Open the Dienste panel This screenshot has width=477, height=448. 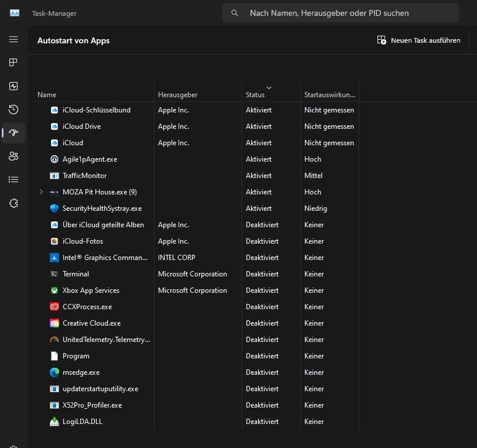[x=13, y=203]
